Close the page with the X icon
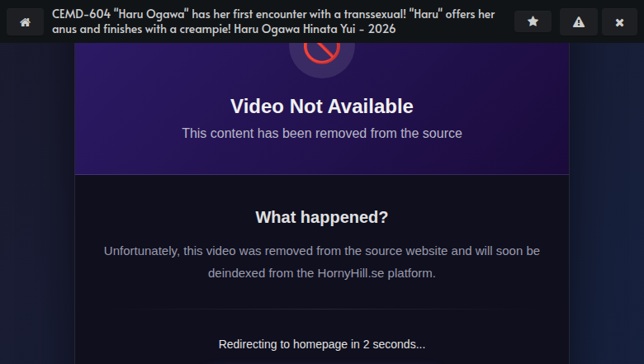Screen dimensions: 644x364 pos(619,21)
